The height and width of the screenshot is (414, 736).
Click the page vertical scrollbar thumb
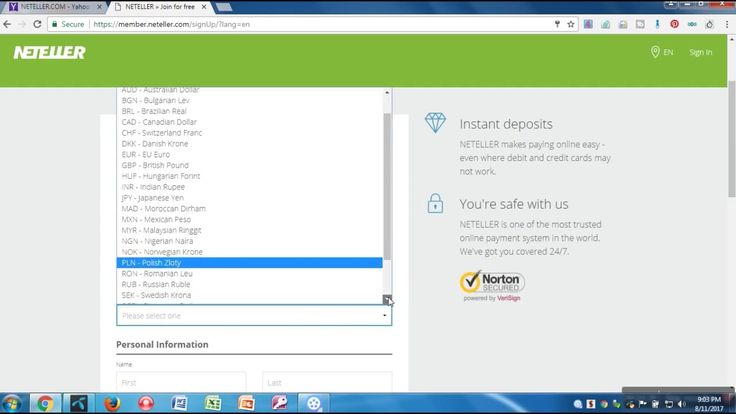pyautogui.click(x=732, y=138)
